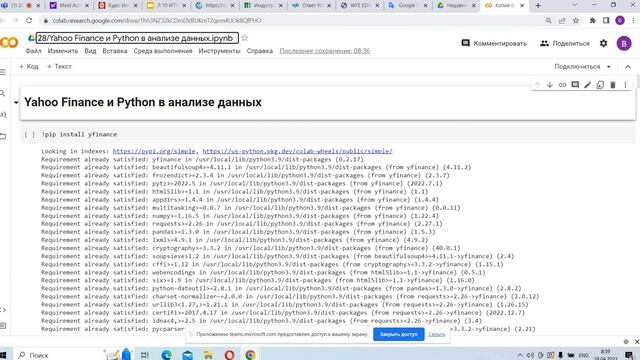Open the colab-wheels public simple link

point(297,151)
